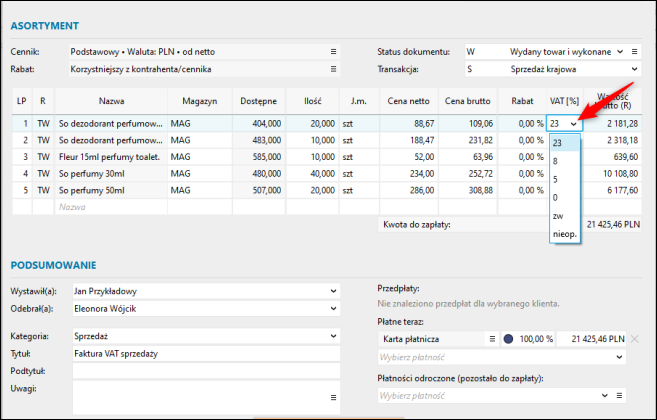
Task: Open the Karta płatnicza payment menu icon
Action: (x=492, y=339)
